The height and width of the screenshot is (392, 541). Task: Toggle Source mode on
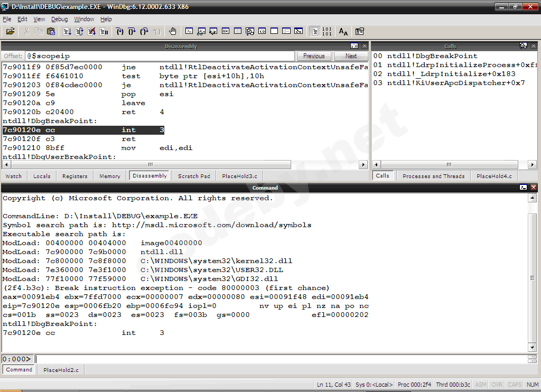pyautogui.click(x=315, y=31)
